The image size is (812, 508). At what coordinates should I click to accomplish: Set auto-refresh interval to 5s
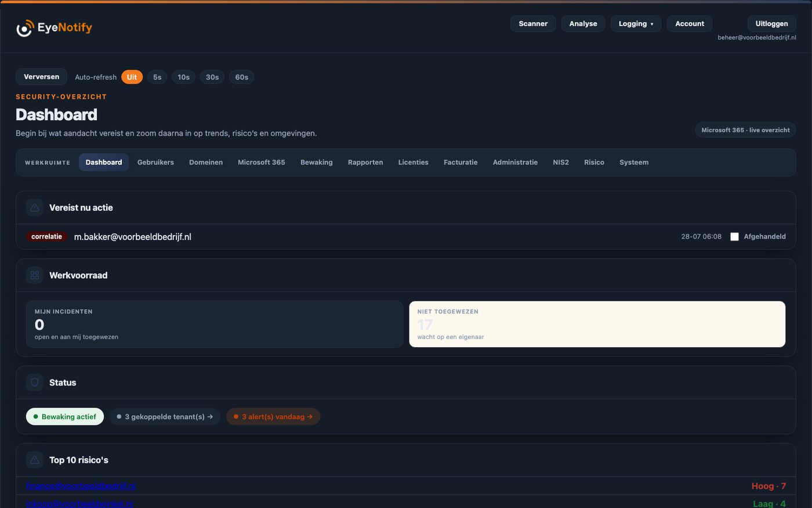[157, 77]
